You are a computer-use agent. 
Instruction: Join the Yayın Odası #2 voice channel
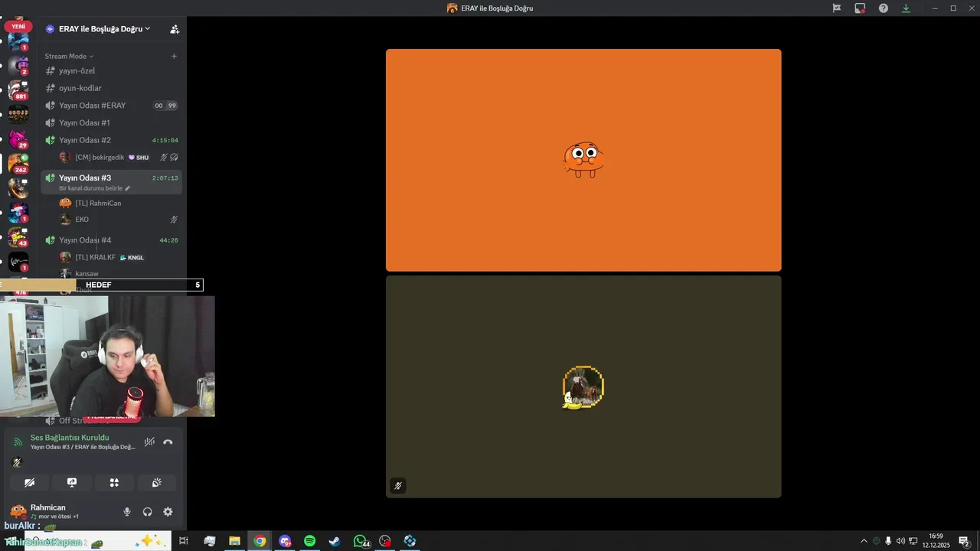[112, 140]
